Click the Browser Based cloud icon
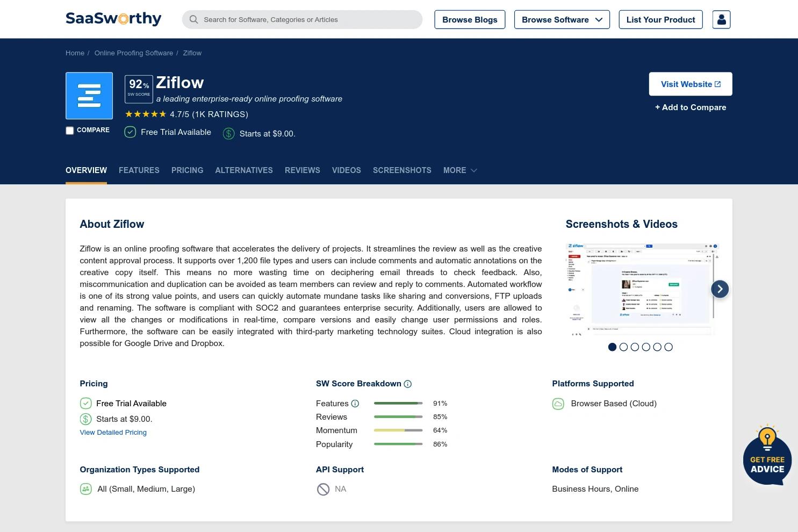Image resolution: width=798 pixels, height=532 pixels. [558, 404]
